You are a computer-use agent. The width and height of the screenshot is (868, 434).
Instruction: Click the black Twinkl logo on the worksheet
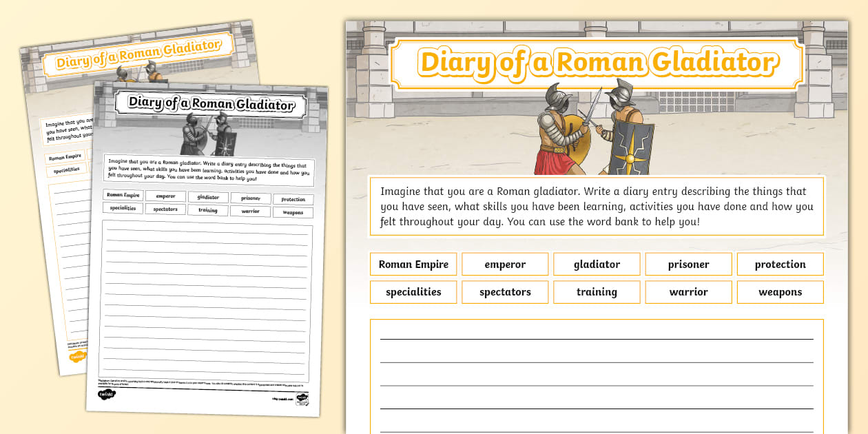point(107,394)
